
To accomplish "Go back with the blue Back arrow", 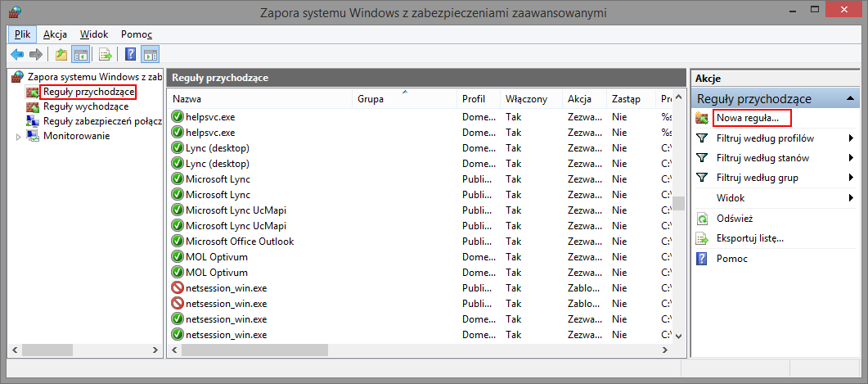I will coord(17,54).
